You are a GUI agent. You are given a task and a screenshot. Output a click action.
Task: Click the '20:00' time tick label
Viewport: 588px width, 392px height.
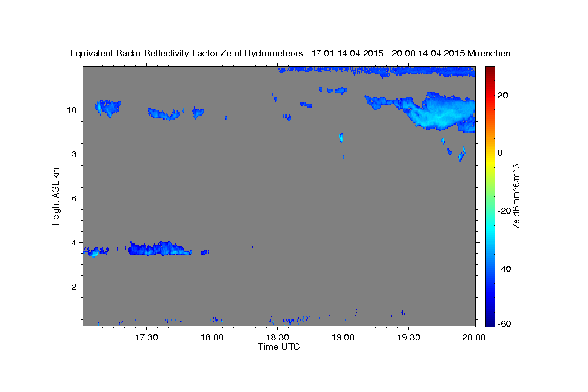coord(474,337)
